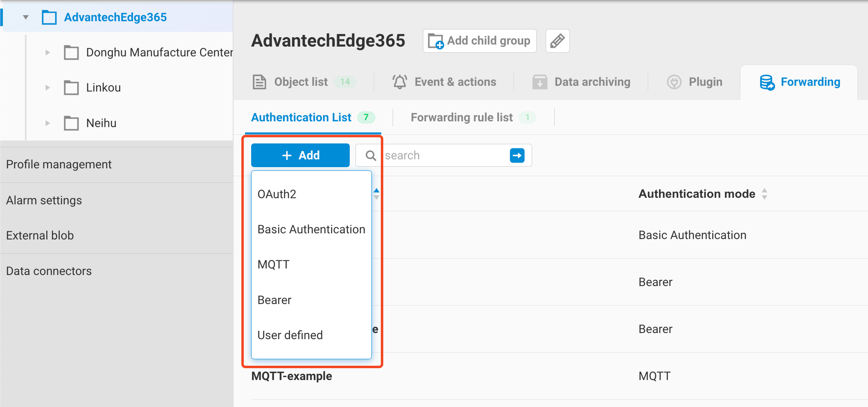Click the Object list document icon

pos(259,82)
